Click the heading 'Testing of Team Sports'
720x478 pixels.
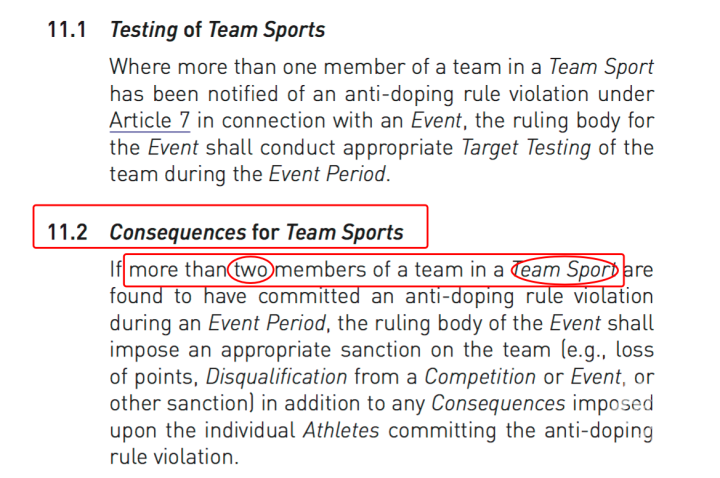click(217, 30)
